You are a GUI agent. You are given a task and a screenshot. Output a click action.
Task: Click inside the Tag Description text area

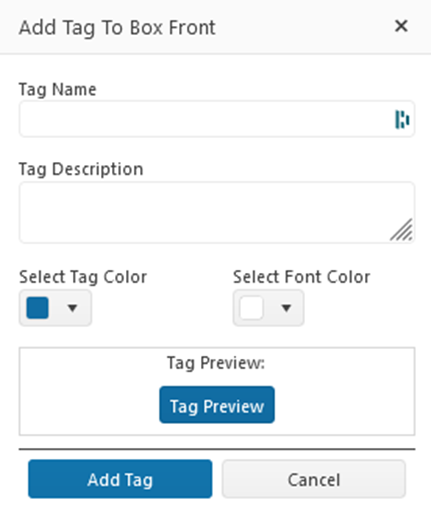217,212
